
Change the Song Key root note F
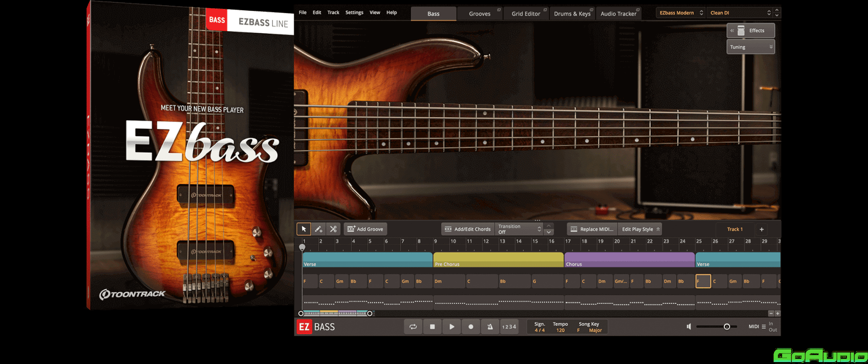tap(578, 330)
